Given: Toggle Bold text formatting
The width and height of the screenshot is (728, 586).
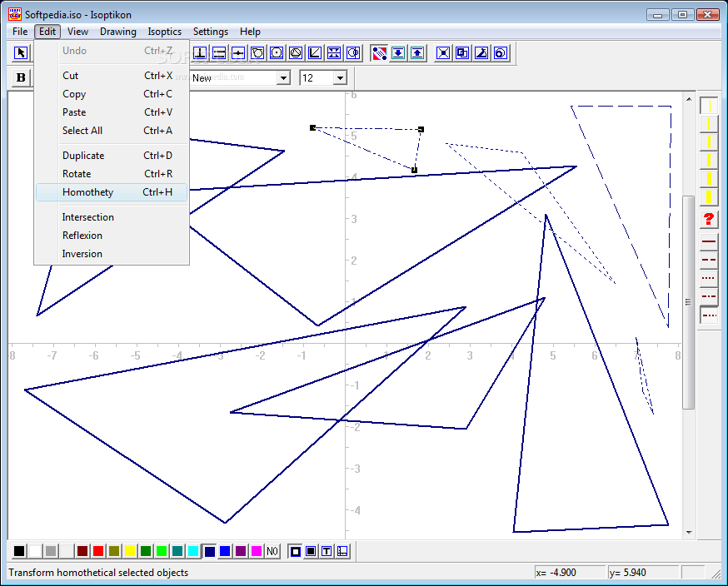Looking at the screenshot, I should click(x=21, y=77).
